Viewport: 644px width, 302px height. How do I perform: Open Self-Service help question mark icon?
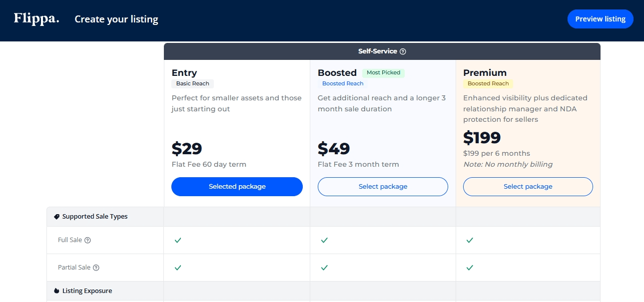[403, 51]
